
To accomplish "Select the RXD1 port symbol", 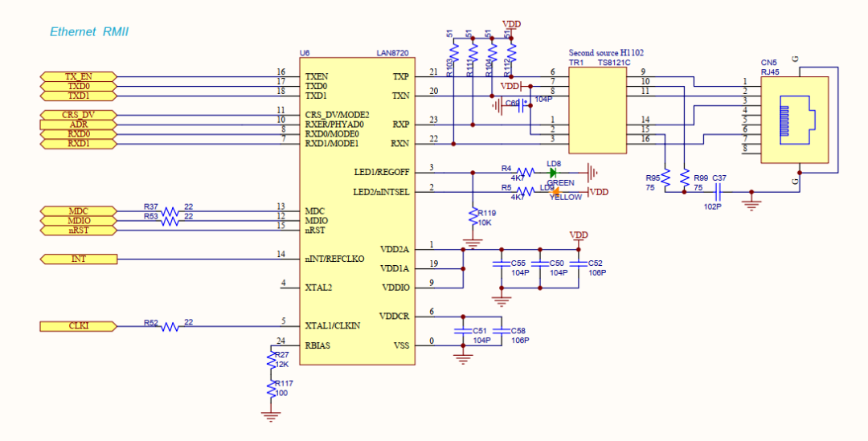I will 79,144.
